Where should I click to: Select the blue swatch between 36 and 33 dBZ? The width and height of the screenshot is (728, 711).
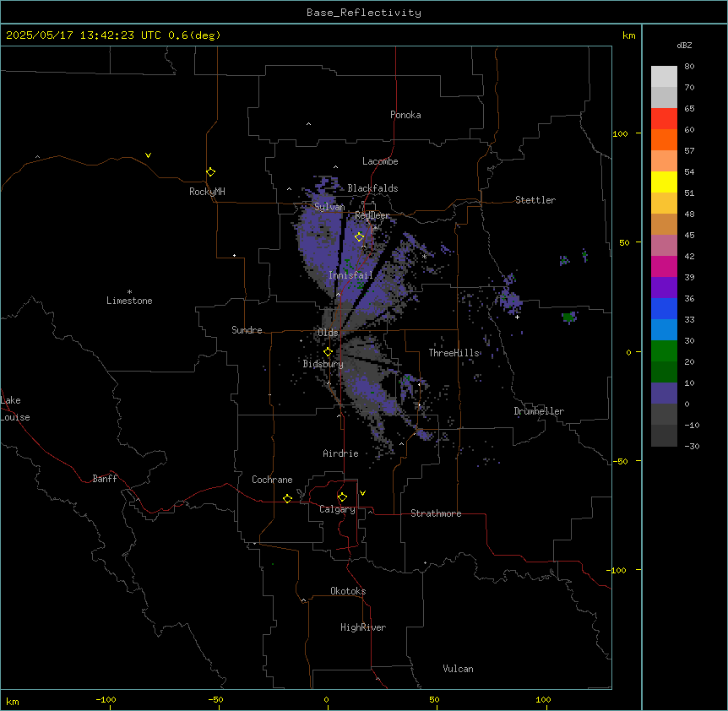(664, 308)
